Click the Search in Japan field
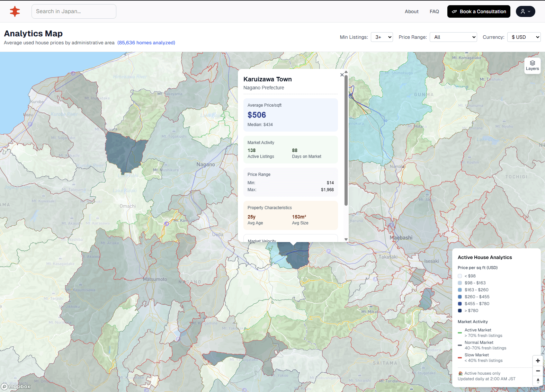 [74, 11]
